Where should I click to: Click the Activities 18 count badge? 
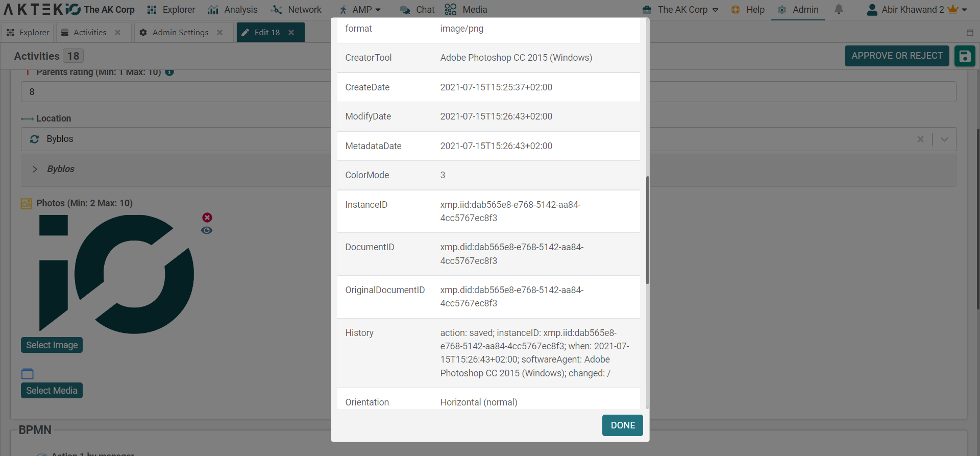(73, 56)
